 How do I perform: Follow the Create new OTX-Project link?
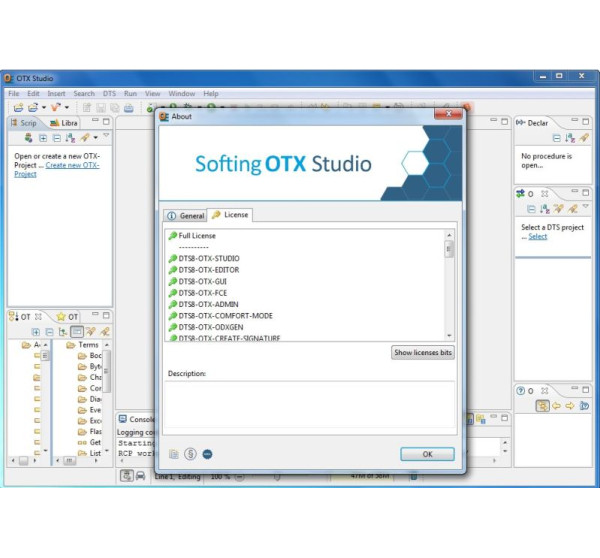[71, 165]
